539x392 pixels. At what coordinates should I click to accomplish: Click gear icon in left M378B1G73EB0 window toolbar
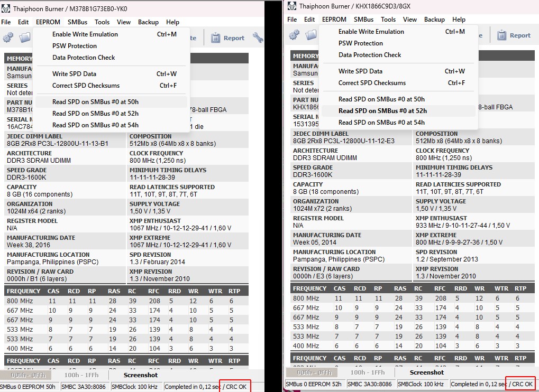click(x=8, y=37)
